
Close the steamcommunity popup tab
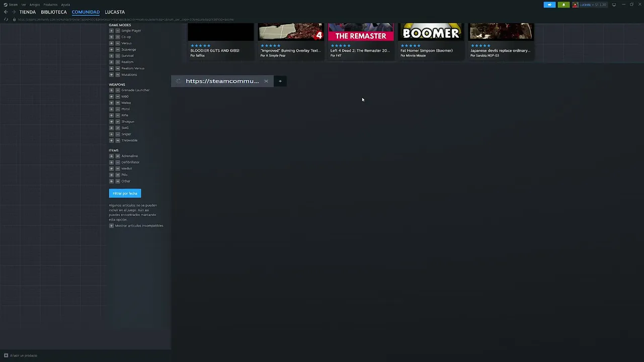[x=266, y=81]
